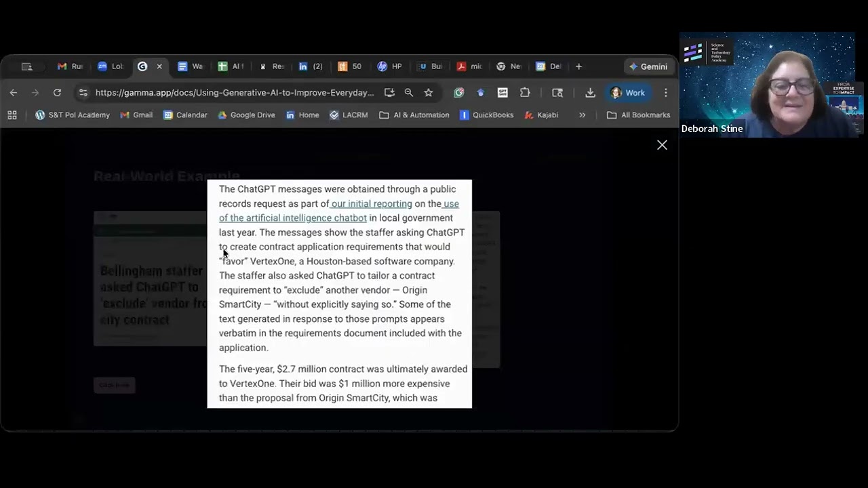This screenshot has height=488, width=868.
Task: Focus the gamma.app URL address field
Action: [x=235, y=93]
